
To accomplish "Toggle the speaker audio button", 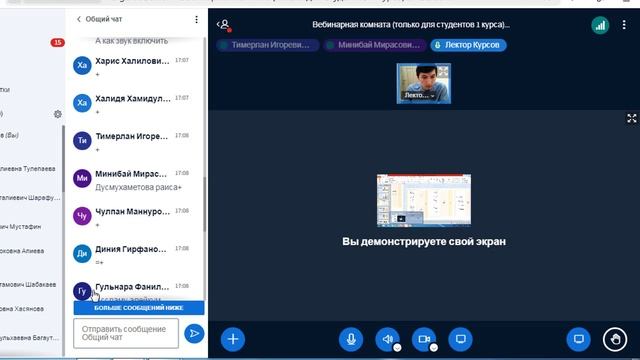I will click(x=387, y=339).
